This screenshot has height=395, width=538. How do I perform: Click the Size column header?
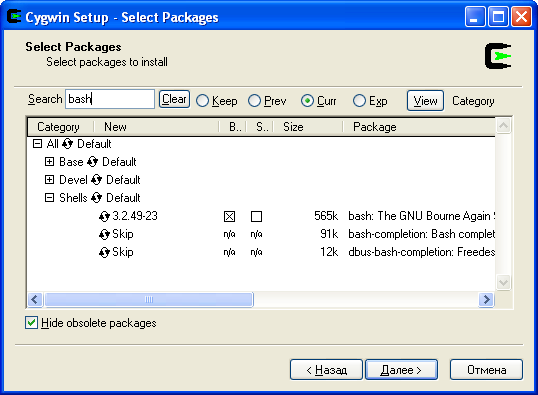pos(308,127)
